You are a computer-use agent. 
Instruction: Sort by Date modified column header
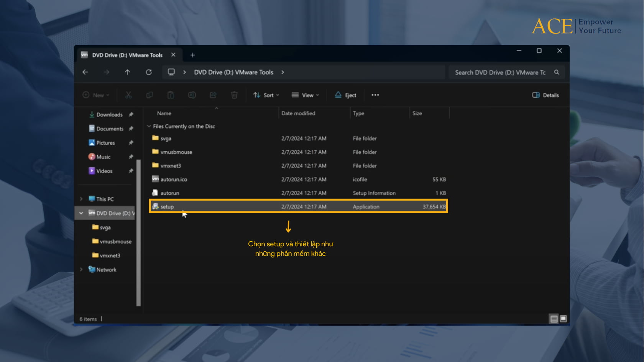(298, 113)
